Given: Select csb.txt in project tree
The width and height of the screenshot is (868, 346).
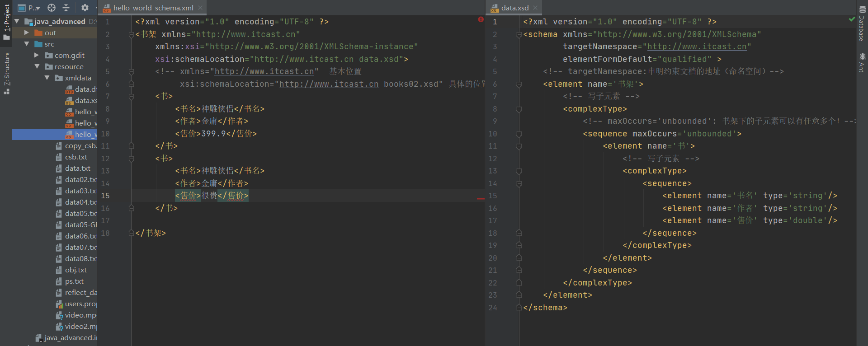Looking at the screenshot, I should 76,157.
